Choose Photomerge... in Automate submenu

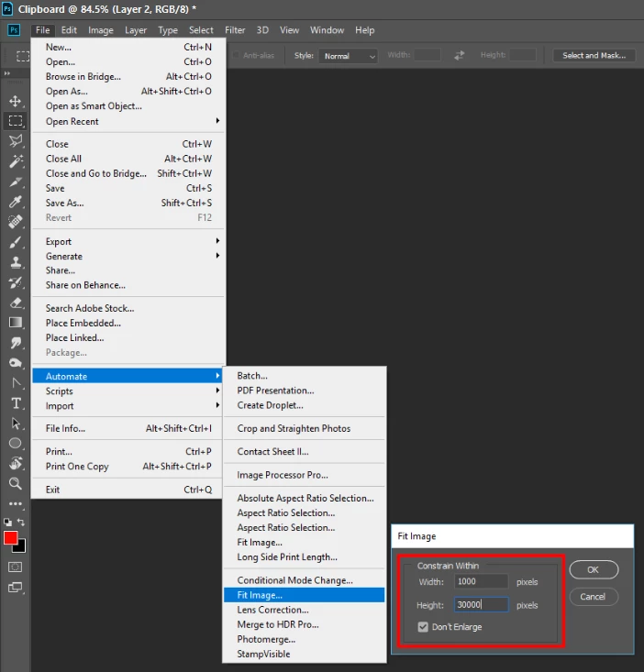(x=305, y=639)
